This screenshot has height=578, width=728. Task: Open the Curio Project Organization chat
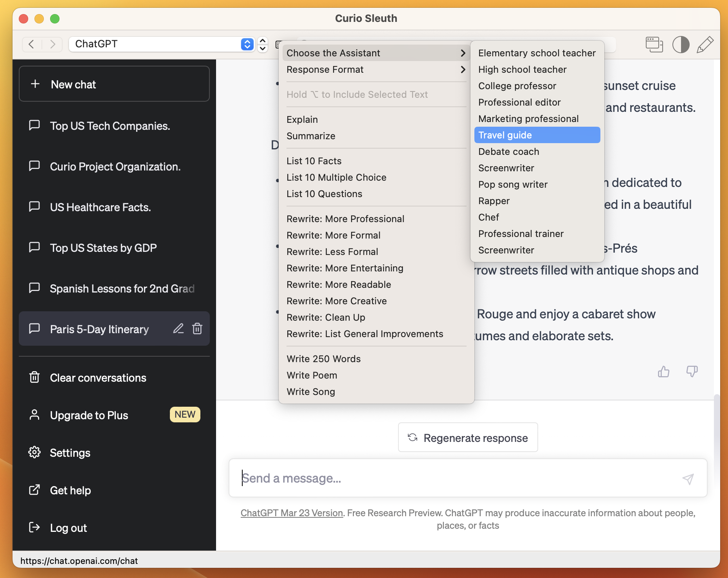114,167
